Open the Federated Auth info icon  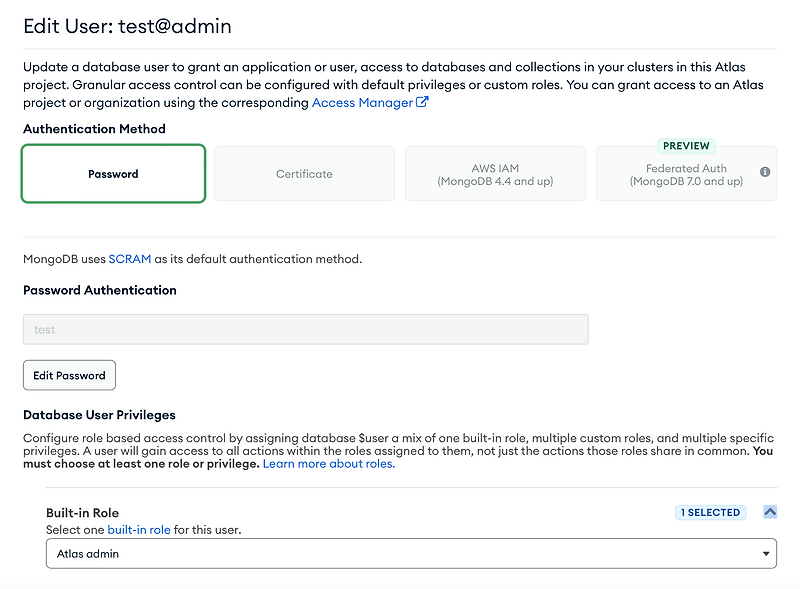point(765,172)
